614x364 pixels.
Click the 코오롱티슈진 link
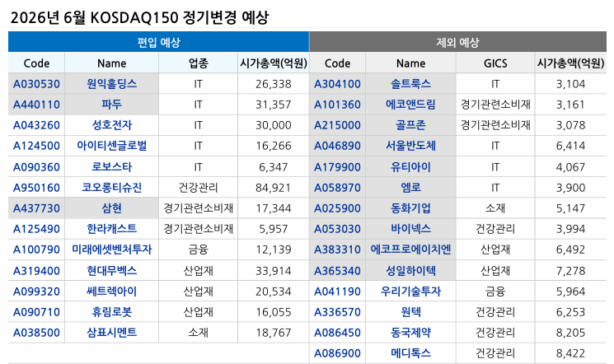(111, 188)
